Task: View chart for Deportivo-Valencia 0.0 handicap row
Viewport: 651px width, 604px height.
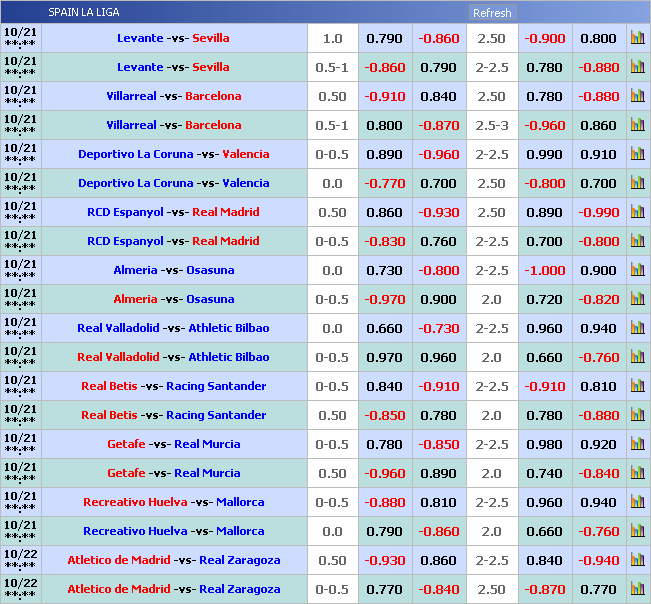Action: click(x=637, y=183)
